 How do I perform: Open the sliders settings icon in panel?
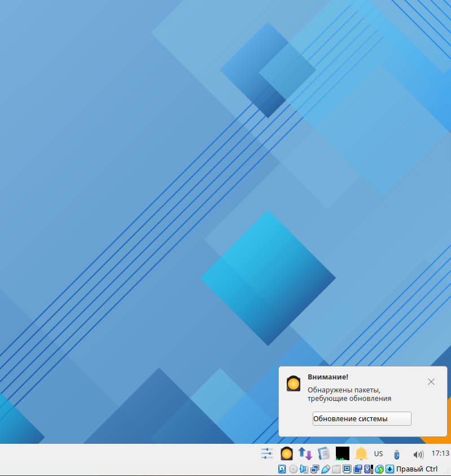(267, 453)
